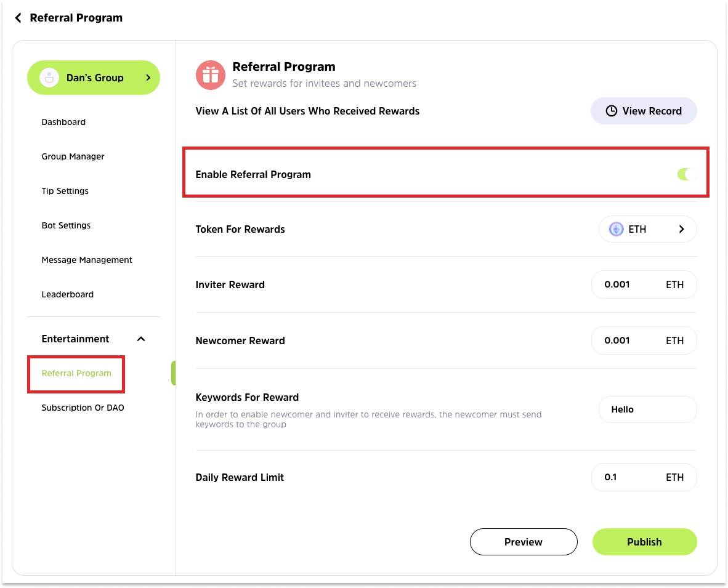Open Message Management section
This screenshot has height=588, width=728.
coord(87,260)
